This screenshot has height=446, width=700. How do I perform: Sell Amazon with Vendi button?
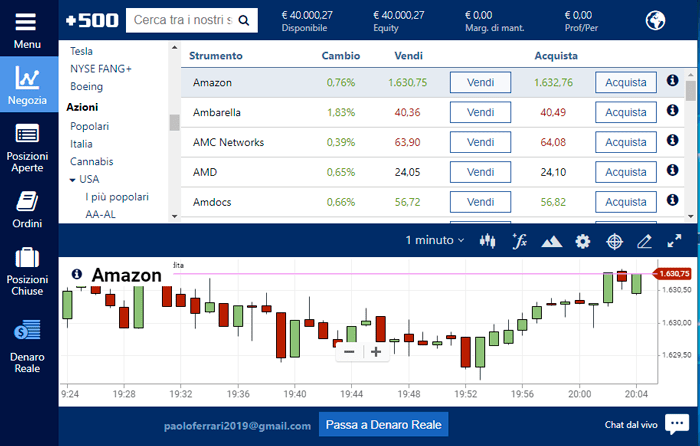tap(480, 83)
